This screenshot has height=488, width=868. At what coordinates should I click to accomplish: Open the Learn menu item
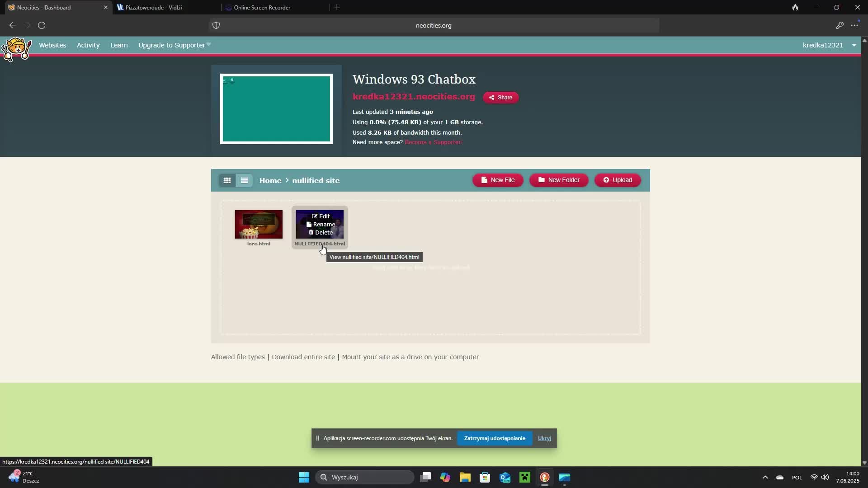(119, 45)
